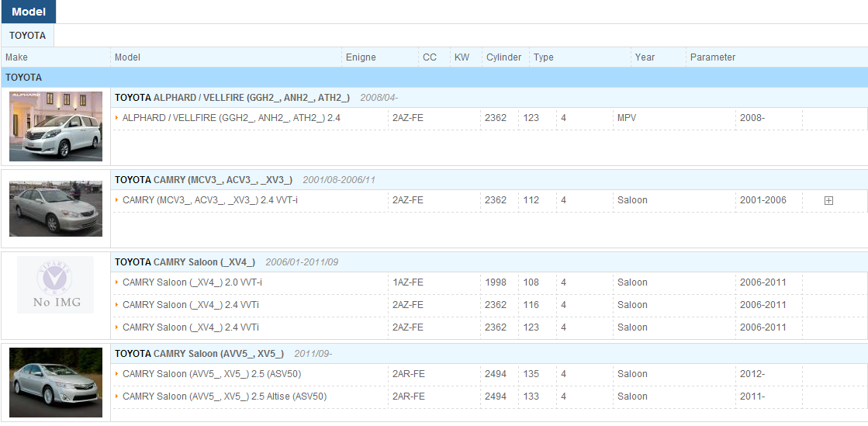The image size is (868, 426).
Task: Click arrow bullet beside CAMRY Saloon 2.0 VVT-i
Action: (117, 282)
